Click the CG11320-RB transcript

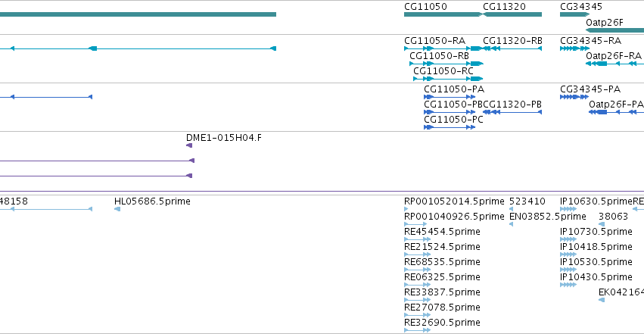(512, 48)
